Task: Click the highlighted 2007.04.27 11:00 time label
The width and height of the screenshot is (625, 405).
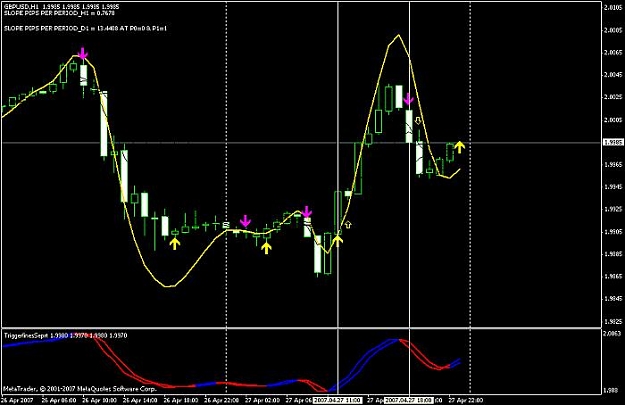Action: pos(337,400)
